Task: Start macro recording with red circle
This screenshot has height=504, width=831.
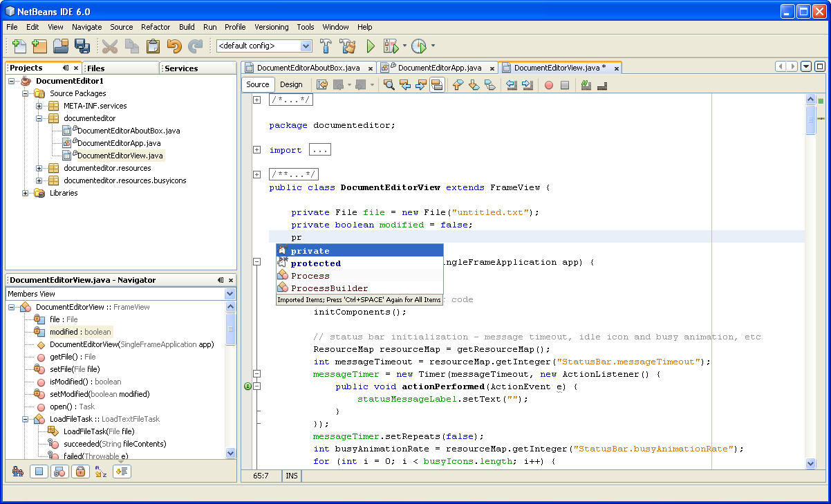Action: coord(549,84)
